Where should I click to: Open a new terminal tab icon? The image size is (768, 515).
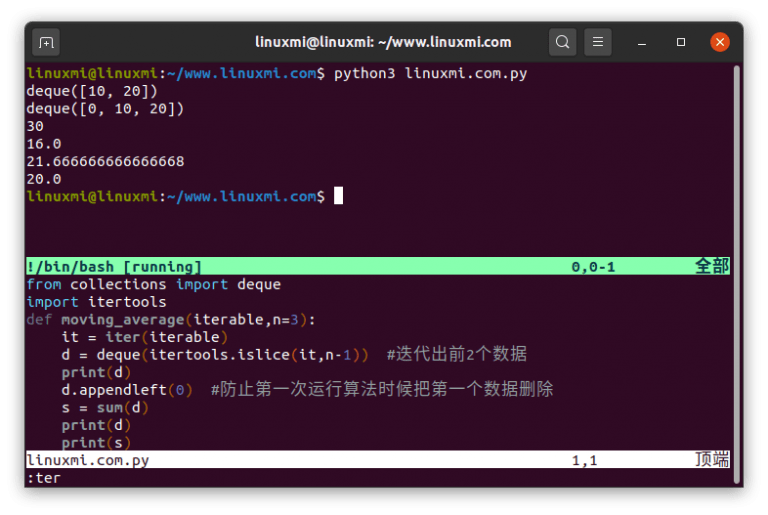46,43
